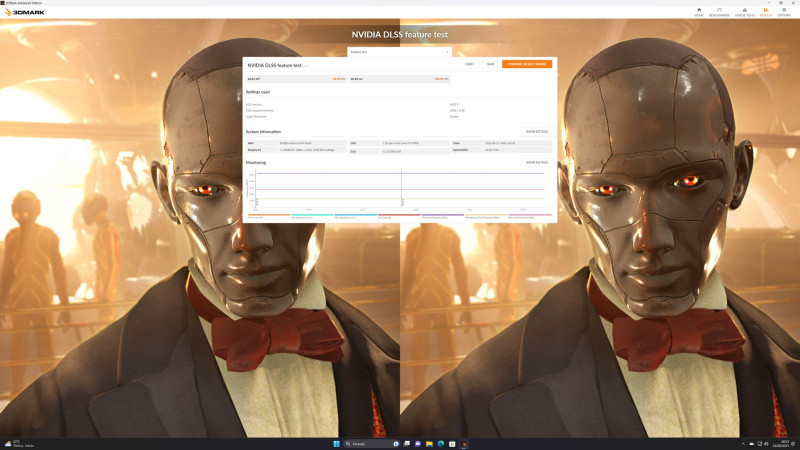This screenshot has width=800, height=450.
Task: Open Microsoft Edge from taskbar
Action: coord(441,444)
